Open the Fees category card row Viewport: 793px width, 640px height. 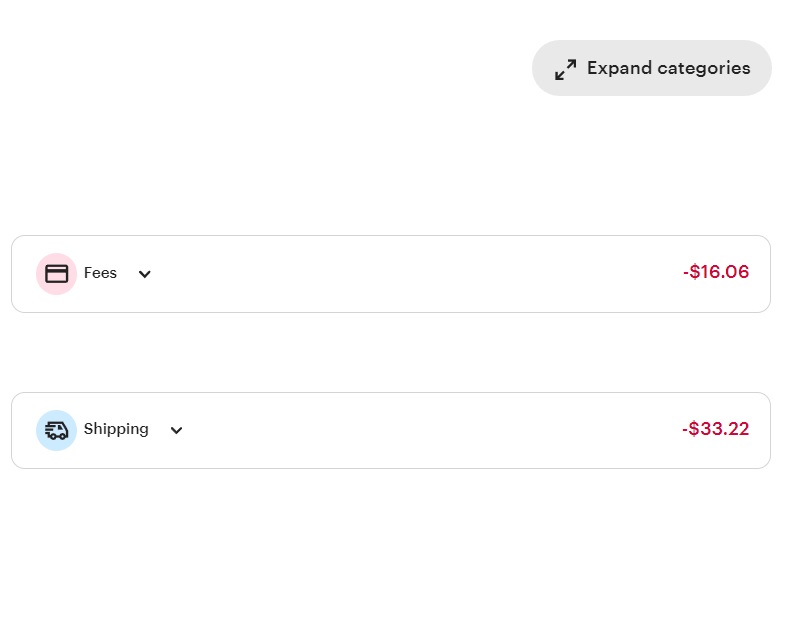click(400, 273)
